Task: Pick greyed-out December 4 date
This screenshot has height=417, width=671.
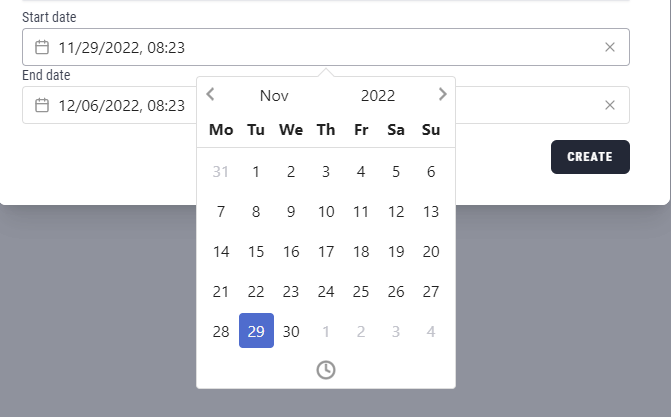Action: pyautogui.click(x=431, y=331)
